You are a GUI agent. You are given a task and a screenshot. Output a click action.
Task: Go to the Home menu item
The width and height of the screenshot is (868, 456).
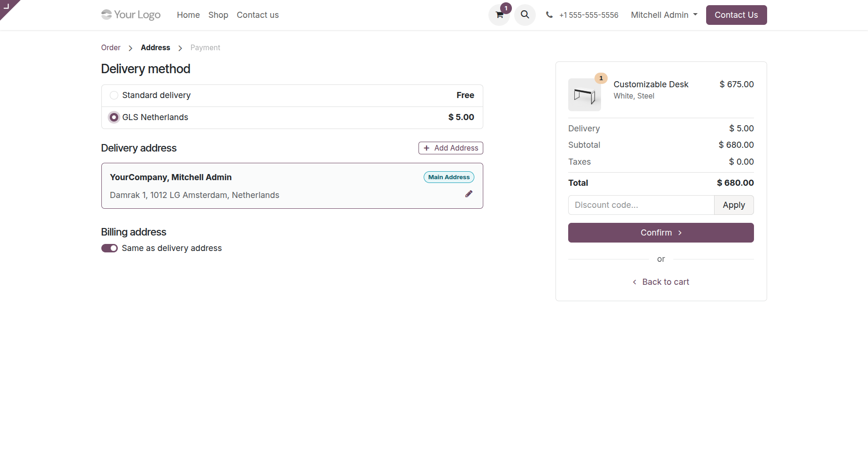point(188,15)
